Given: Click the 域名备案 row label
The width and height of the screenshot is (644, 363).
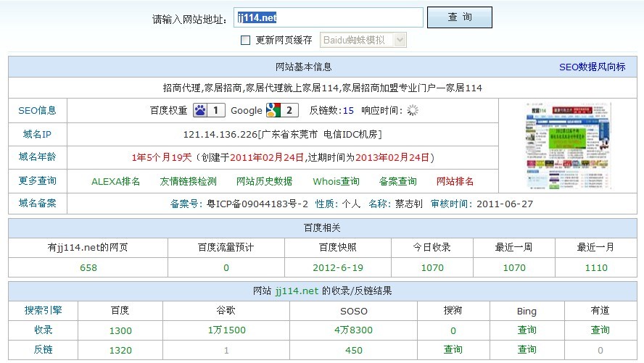Looking at the screenshot, I should [x=37, y=203].
